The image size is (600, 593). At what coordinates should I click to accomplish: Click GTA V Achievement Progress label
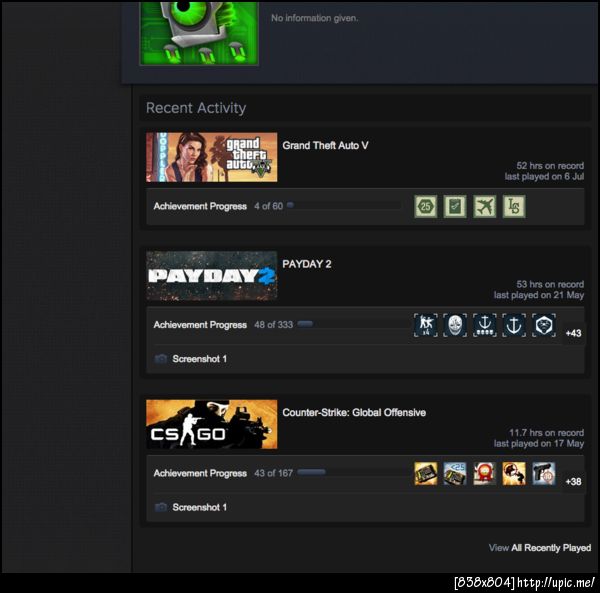tap(200, 207)
